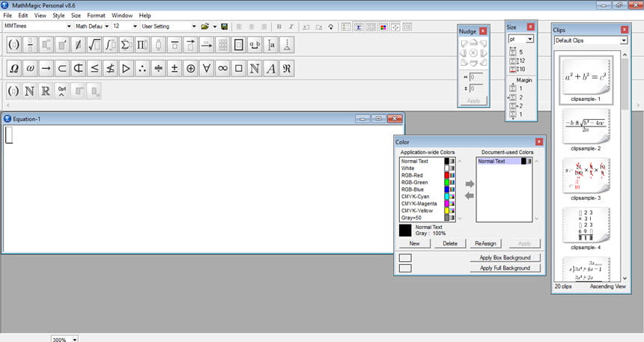644x342 pixels.
Task: Open the plus-minus operator palette
Action: [174, 69]
